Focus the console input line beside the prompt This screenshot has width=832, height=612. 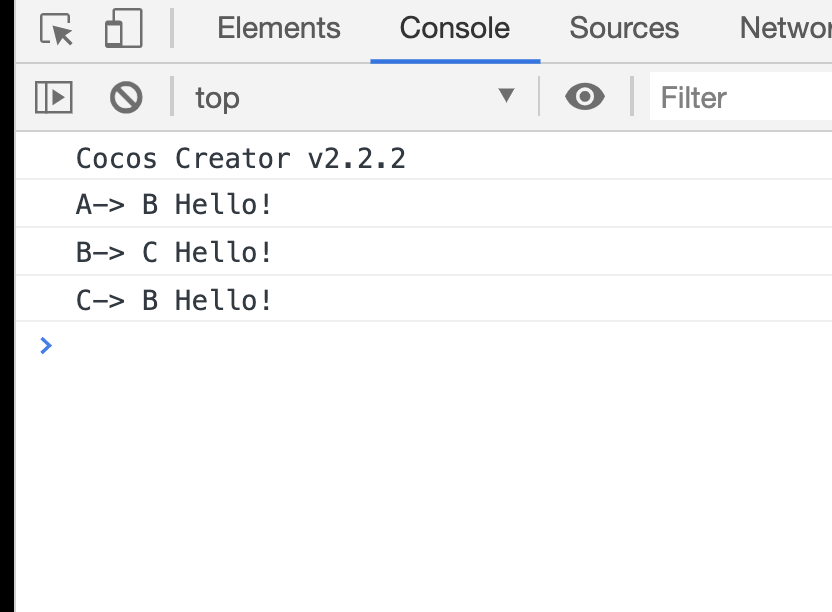coord(440,346)
